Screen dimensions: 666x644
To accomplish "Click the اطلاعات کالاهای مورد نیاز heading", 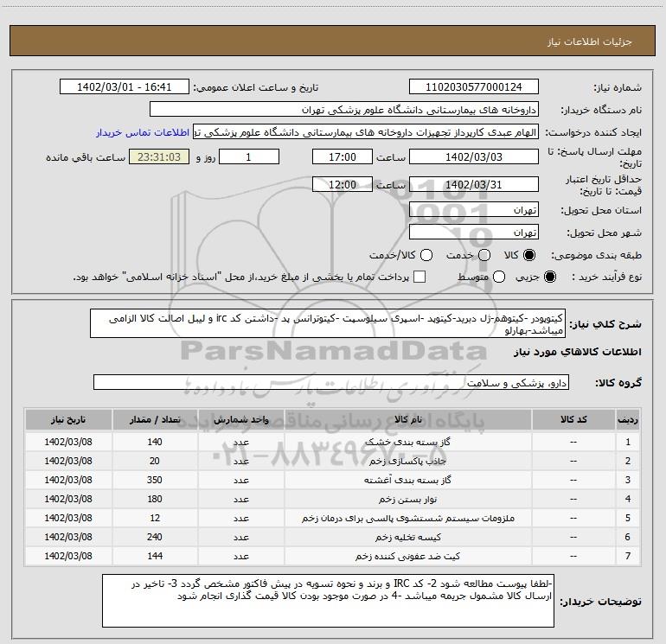I will tap(578, 352).
